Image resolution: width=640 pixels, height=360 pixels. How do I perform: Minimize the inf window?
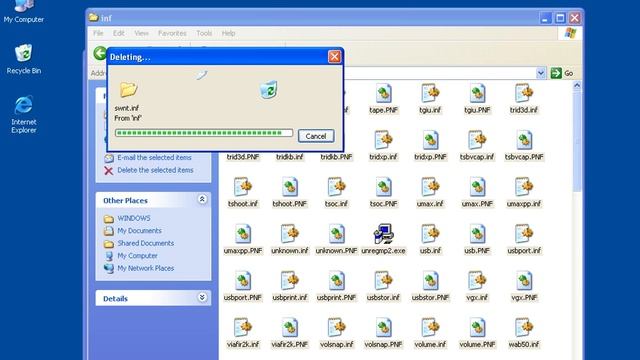(x=545, y=18)
